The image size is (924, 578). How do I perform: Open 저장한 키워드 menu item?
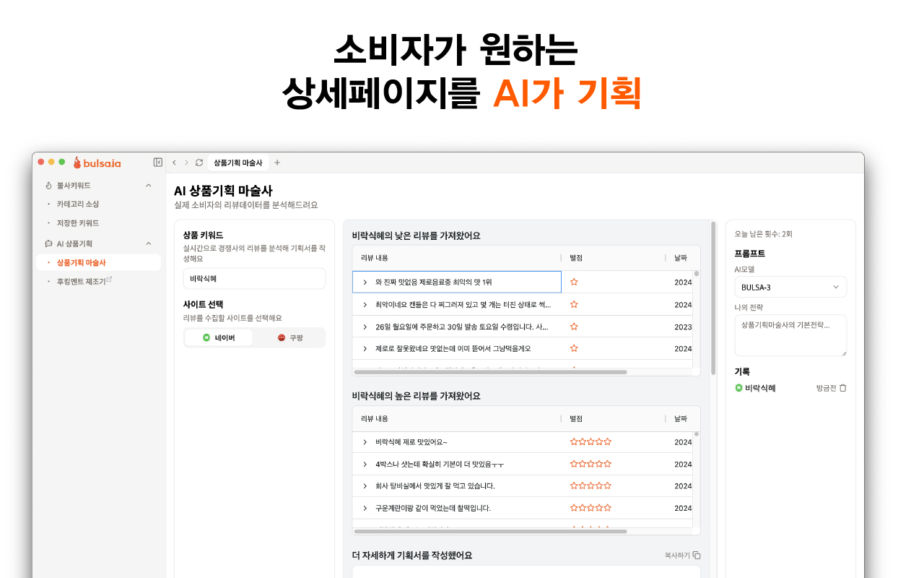click(78, 223)
